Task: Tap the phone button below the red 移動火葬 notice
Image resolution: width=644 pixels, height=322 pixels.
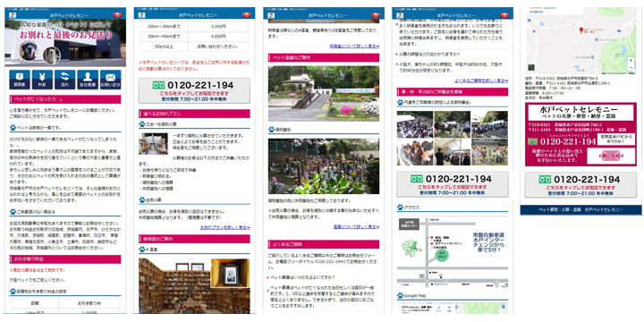Action: [194, 90]
